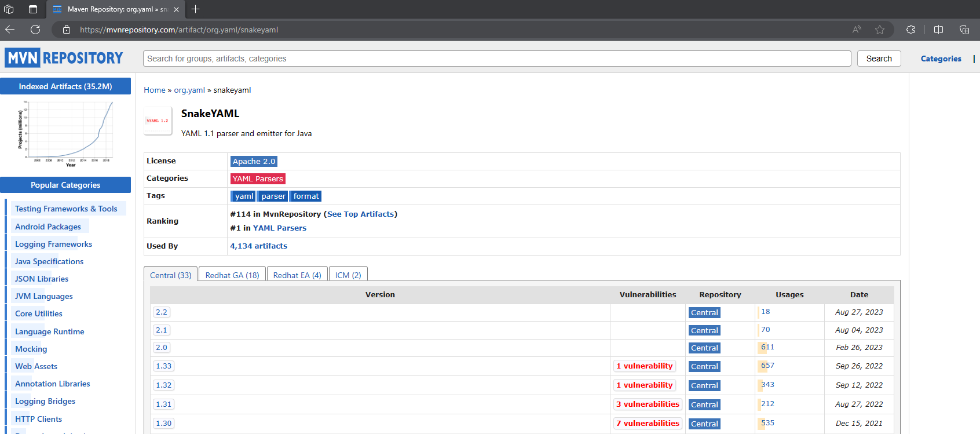Switch to Redhat GA (18) tab

pyautogui.click(x=232, y=275)
